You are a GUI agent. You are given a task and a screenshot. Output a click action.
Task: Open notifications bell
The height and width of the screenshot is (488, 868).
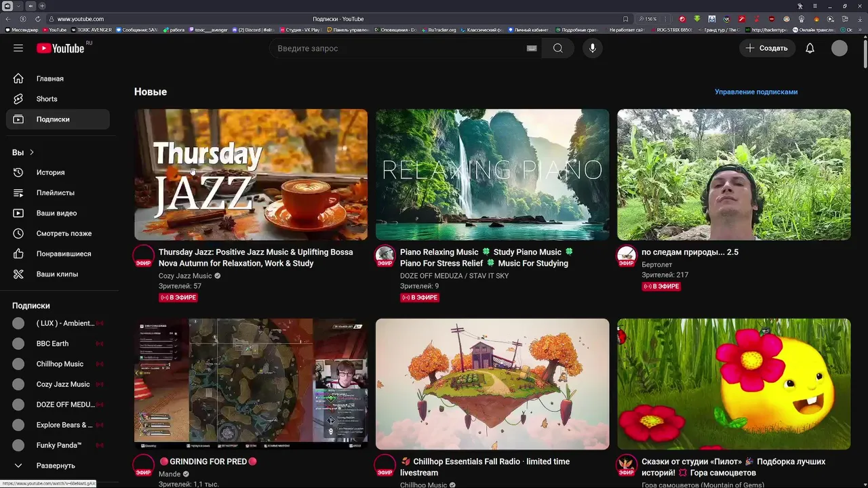pyautogui.click(x=810, y=48)
